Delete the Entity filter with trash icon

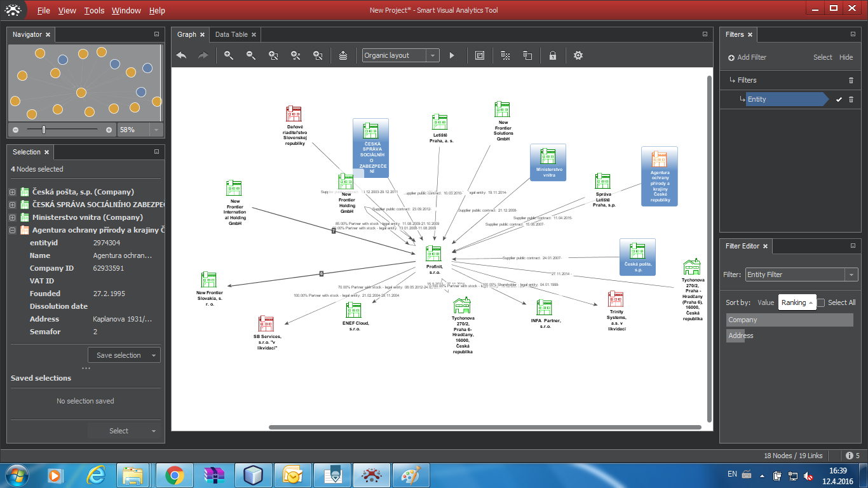pos(851,99)
